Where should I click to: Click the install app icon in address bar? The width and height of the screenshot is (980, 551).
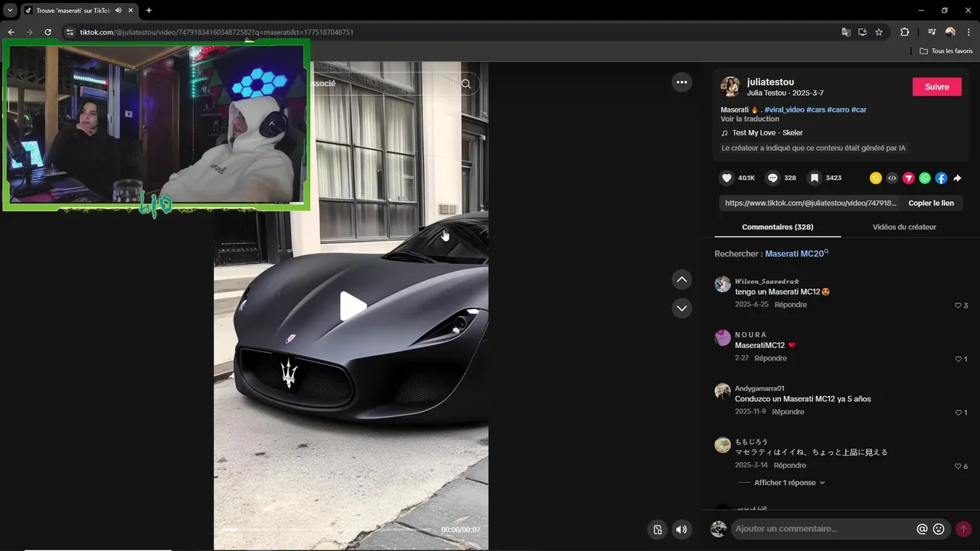862,32
